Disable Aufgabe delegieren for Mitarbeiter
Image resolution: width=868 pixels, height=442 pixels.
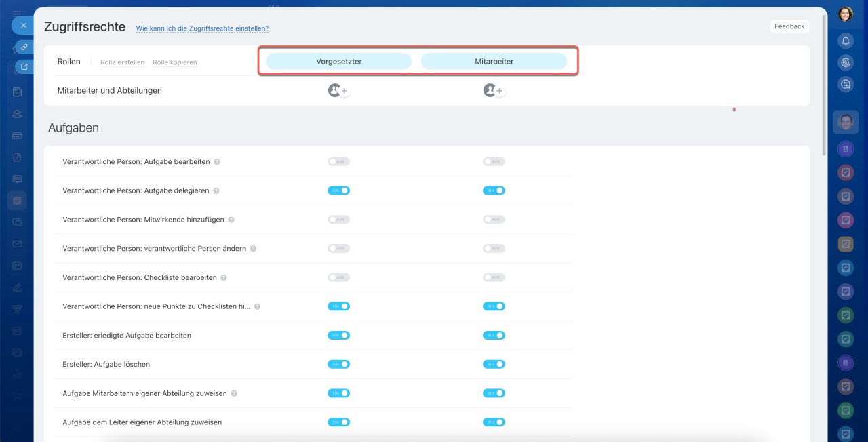point(494,191)
